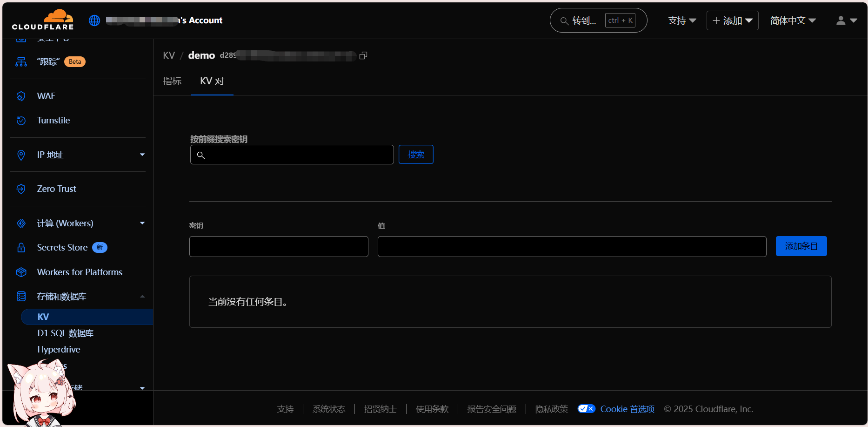This screenshot has height=427, width=868.
Task: Expand the 计算 (Workers) section
Action: [142, 223]
